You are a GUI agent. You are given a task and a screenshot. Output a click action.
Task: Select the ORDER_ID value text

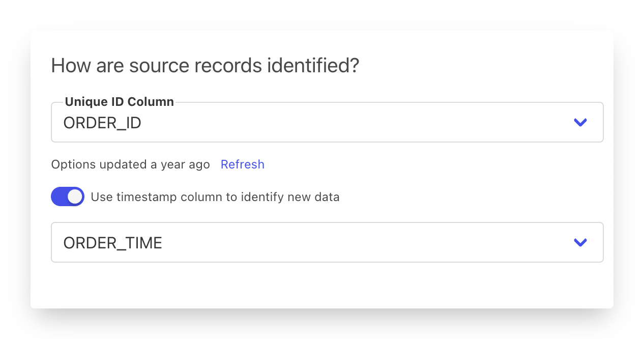click(102, 123)
